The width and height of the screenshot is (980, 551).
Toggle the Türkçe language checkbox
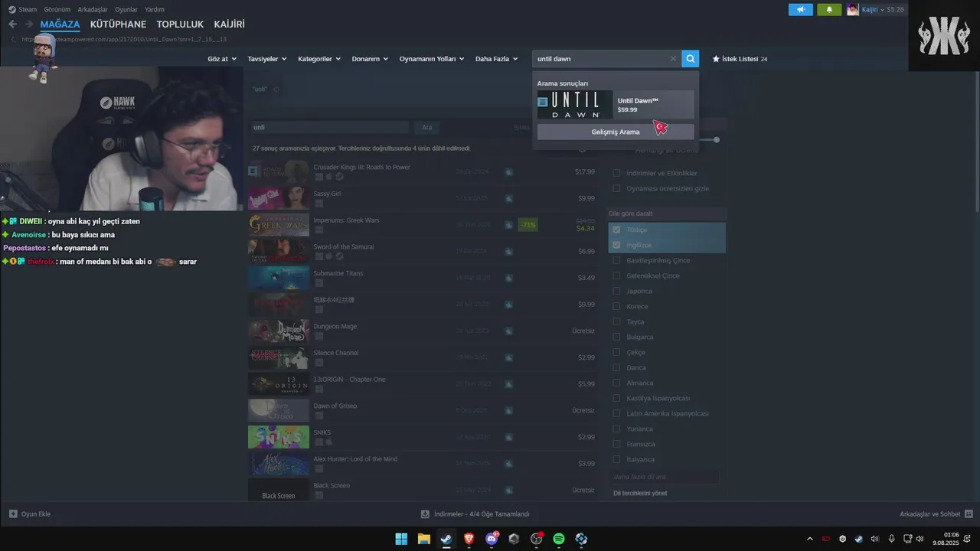click(616, 230)
